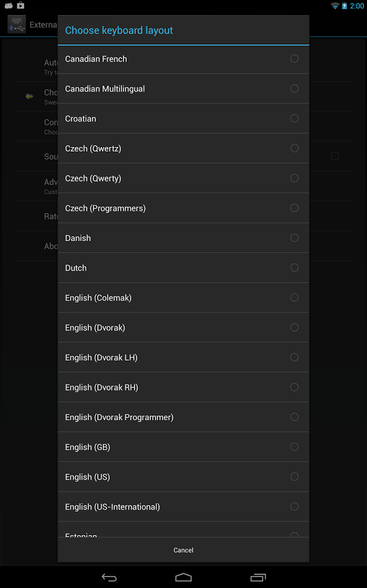Tap the Wi-Fi status icon
This screenshot has height=588, width=367.
point(335,6)
